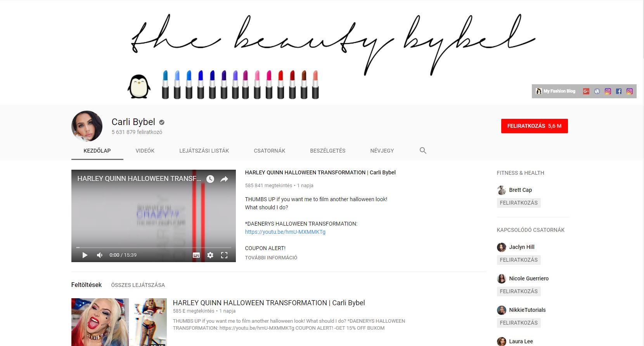Click the Watch Later clock icon on the player
The image size is (644, 346).
coord(210,179)
